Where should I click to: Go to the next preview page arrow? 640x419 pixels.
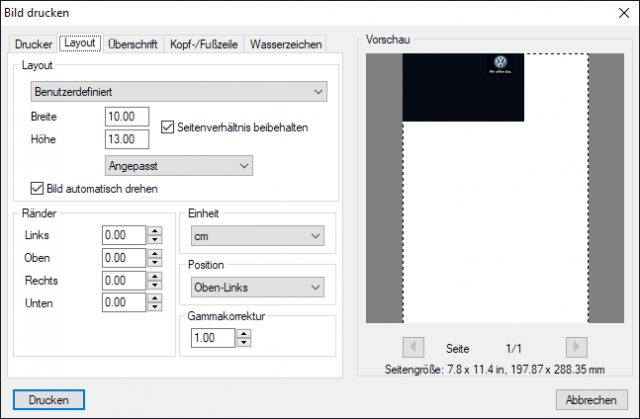(576, 347)
